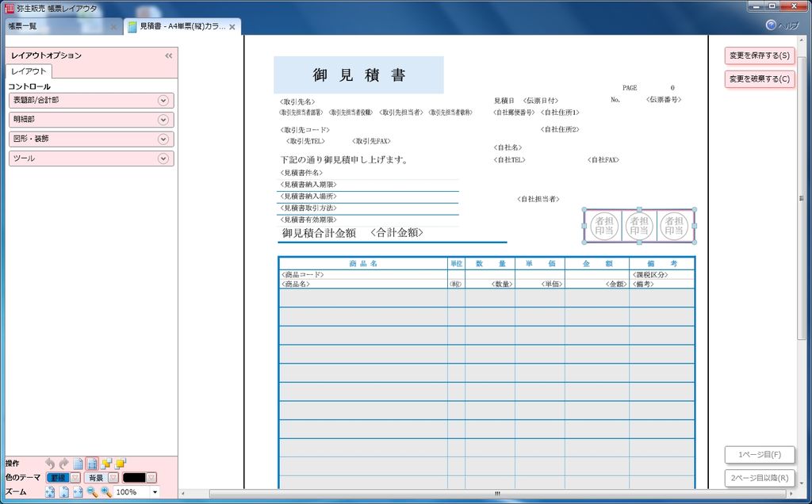The image size is (812, 504).
Task: Toggle the grid display page icon
Action: 78,463
